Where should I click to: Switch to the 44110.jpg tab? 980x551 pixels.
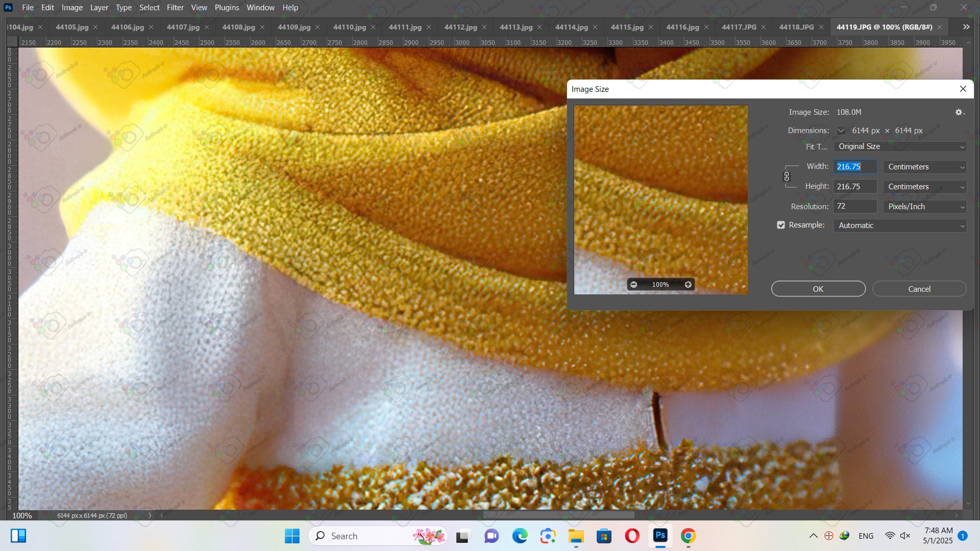(349, 27)
